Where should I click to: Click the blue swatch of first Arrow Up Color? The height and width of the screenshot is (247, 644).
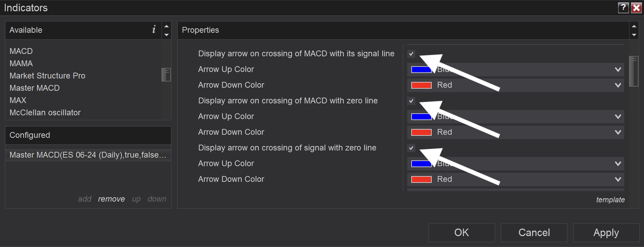[421, 70]
